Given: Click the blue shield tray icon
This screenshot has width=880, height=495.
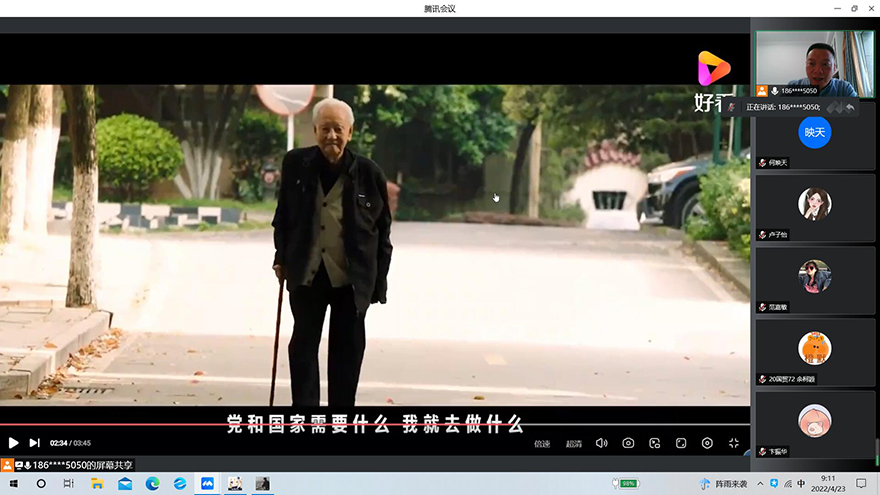Looking at the screenshot, I should pos(774,483).
